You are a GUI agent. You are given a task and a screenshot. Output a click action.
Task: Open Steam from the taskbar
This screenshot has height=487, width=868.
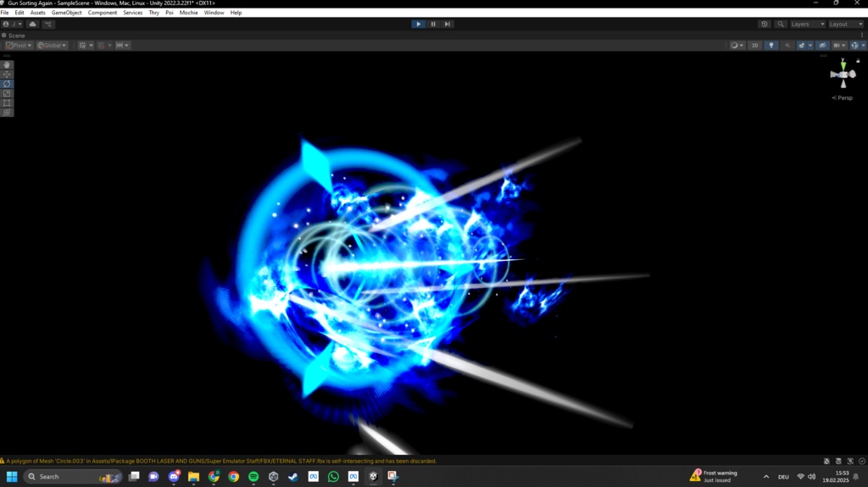click(x=293, y=476)
